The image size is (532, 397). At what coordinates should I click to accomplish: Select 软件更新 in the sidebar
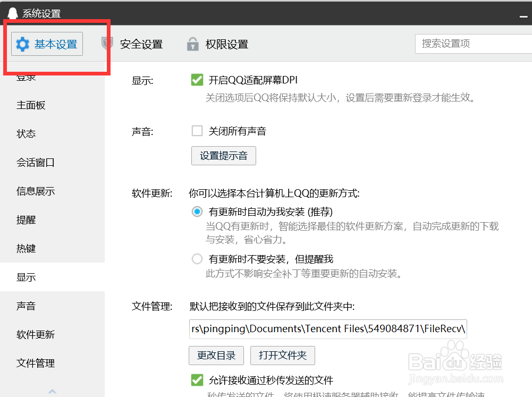(52, 334)
